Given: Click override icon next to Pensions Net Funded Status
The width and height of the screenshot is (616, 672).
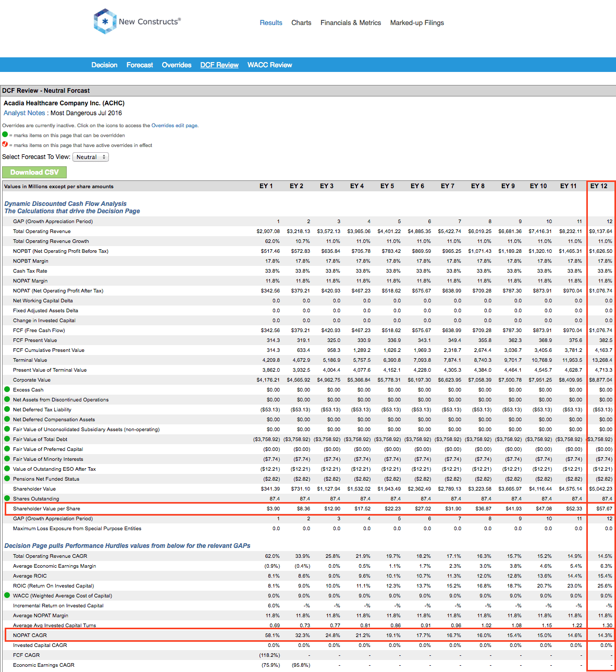Looking at the screenshot, I should click(7, 479).
